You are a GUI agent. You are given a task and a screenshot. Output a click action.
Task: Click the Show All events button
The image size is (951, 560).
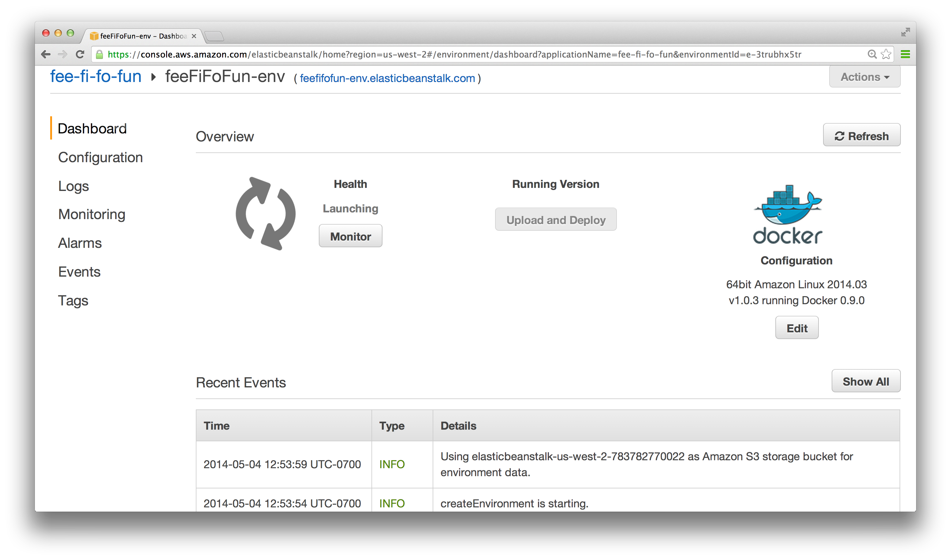pyautogui.click(x=866, y=382)
